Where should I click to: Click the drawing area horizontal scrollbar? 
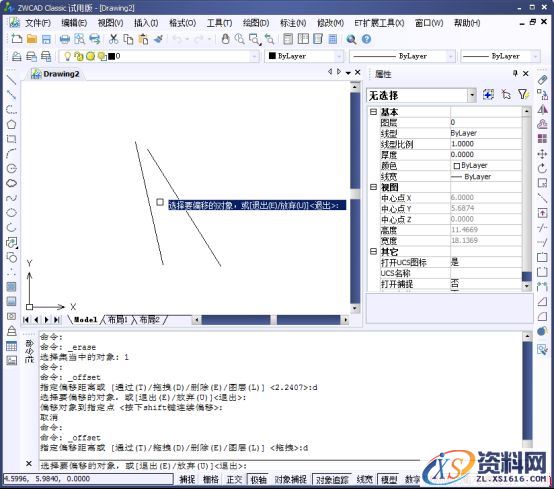tap(271, 320)
